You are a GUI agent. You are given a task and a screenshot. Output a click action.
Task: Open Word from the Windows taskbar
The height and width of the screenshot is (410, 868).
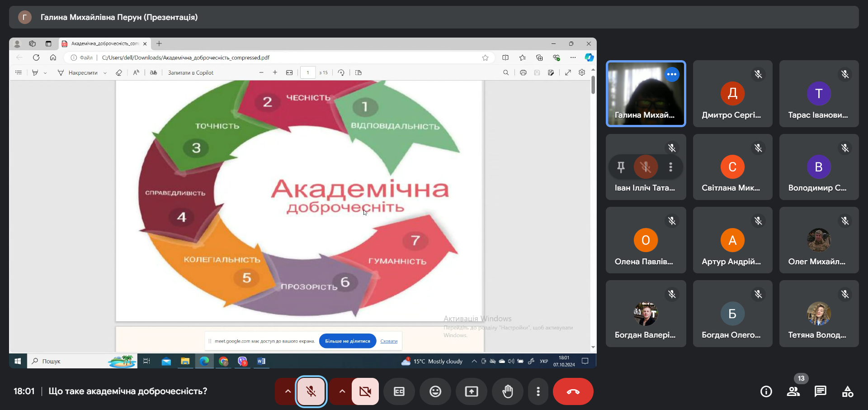tap(261, 361)
